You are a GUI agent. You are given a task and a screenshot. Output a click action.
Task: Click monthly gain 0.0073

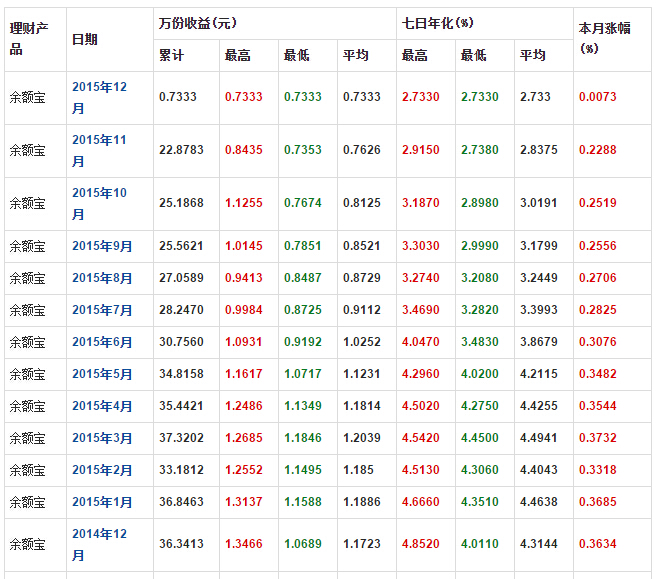point(598,97)
